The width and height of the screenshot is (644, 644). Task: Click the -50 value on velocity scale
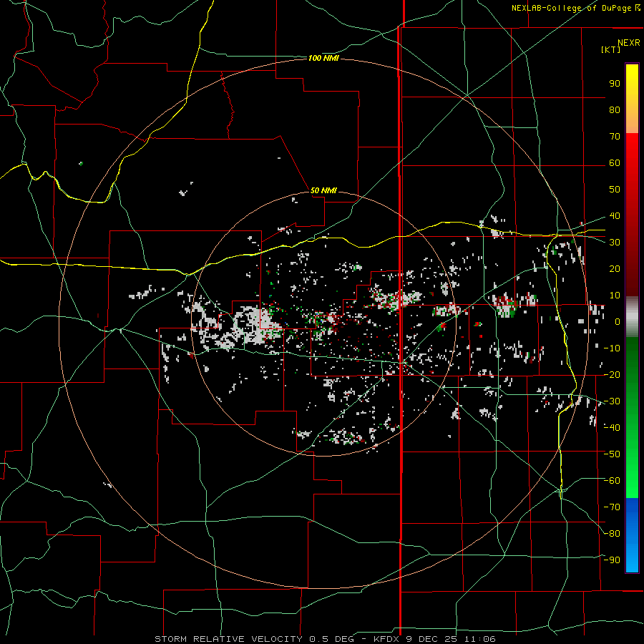tap(612, 454)
